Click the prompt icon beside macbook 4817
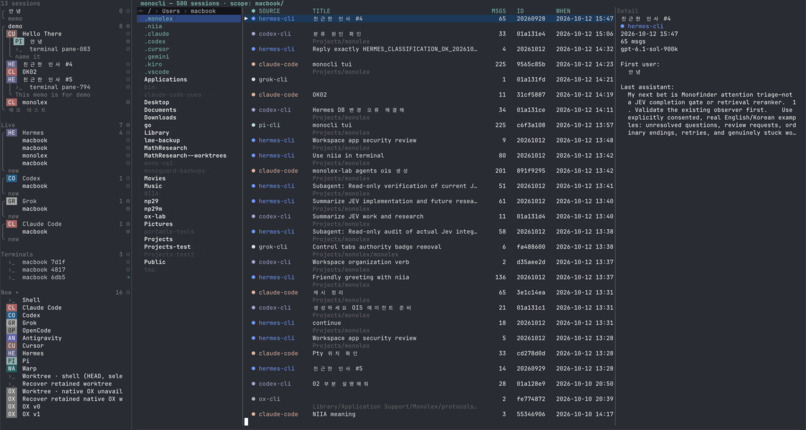Image resolution: width=806 pixels, height=430 pixels. point(11,270)
